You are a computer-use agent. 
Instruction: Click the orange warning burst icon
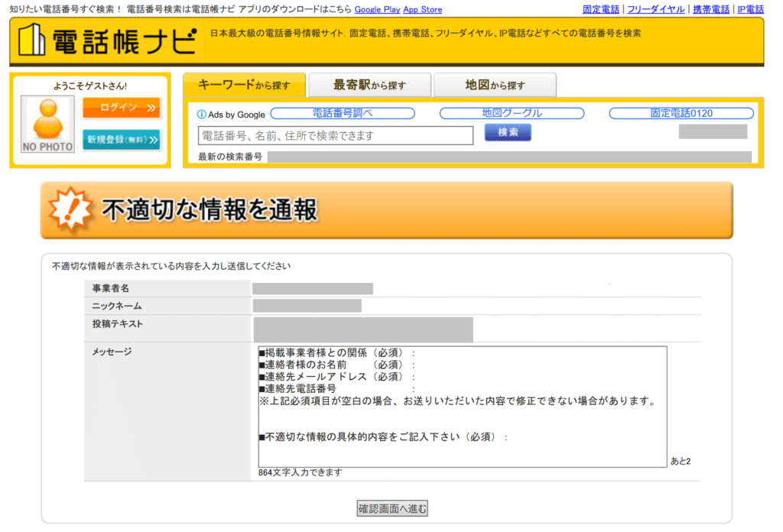(69, 209)
